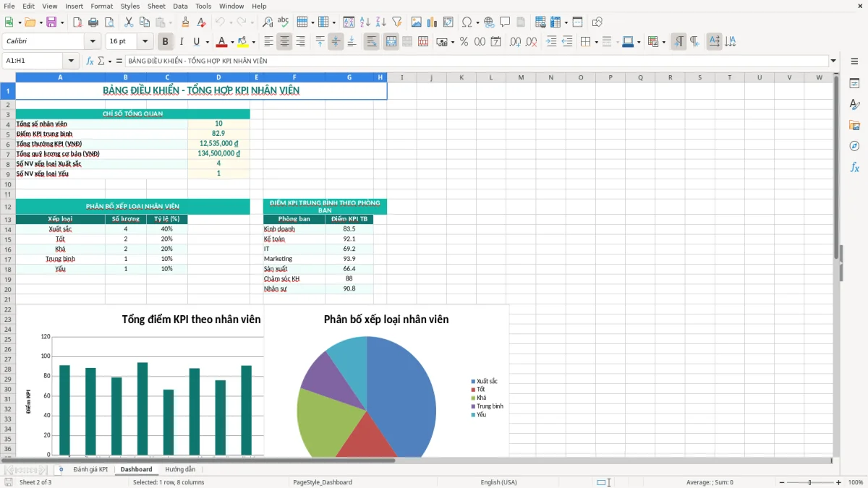The width and height of the screenshot is (868, 488).
Task: Select row 12 header
Action: [8, 207]
